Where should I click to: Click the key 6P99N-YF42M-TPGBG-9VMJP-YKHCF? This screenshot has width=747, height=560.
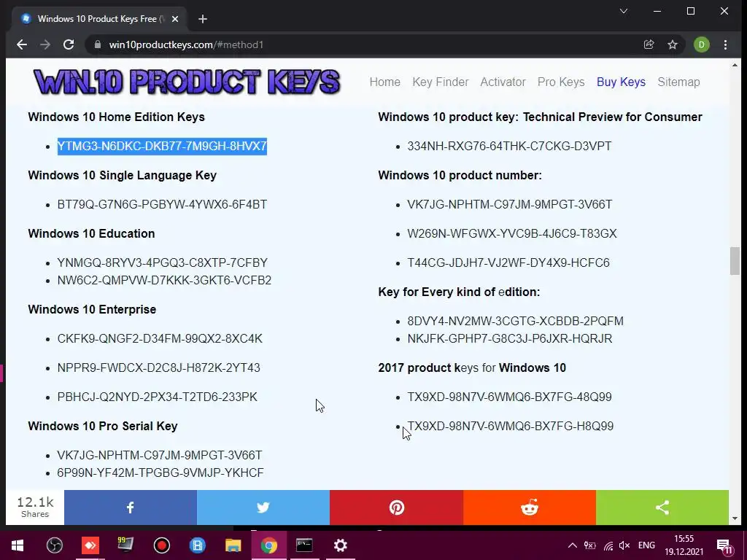160,472
